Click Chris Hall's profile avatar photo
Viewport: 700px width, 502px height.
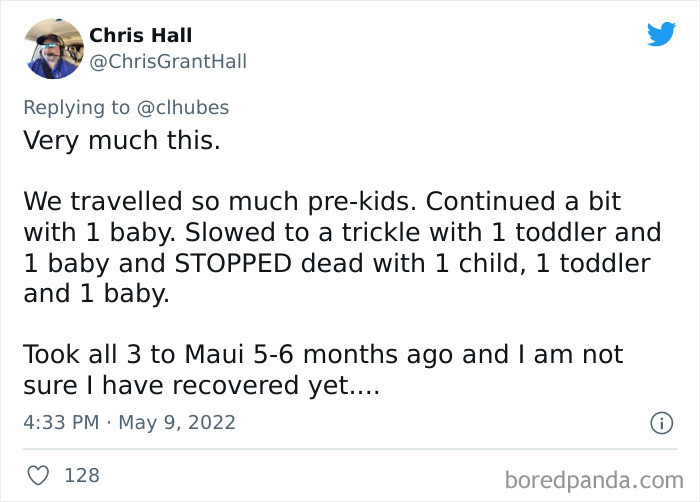coord(54,48)
